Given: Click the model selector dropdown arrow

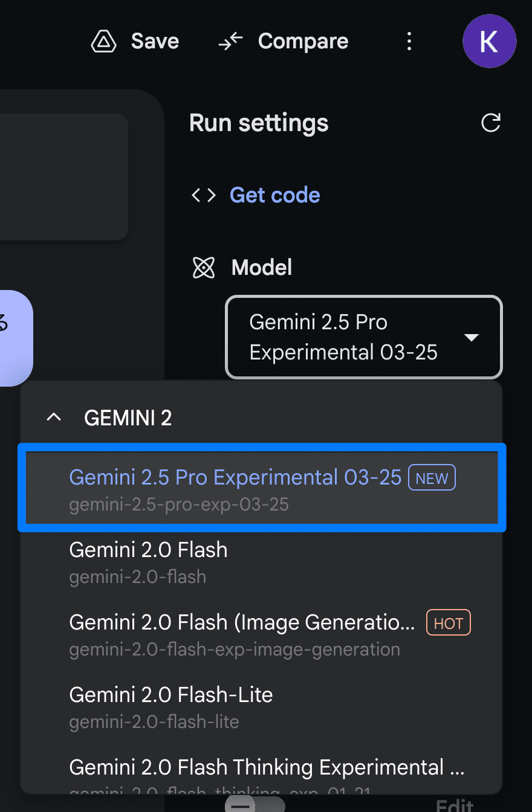Looking at the screenshot, I should (471, 337).
